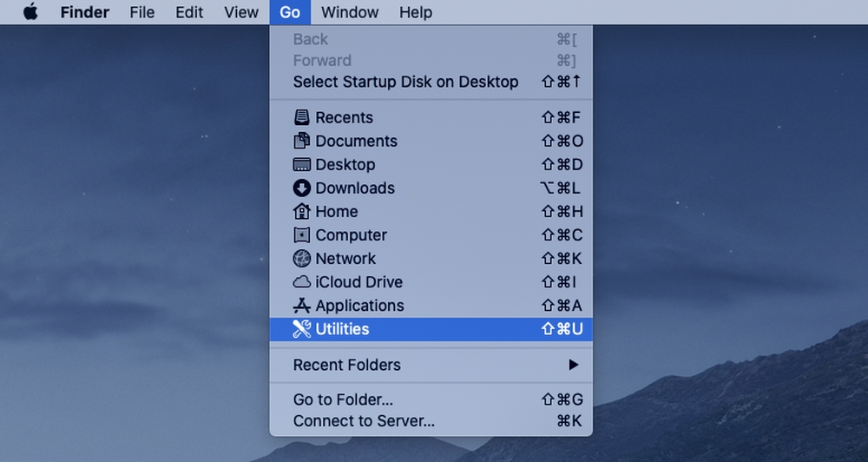Click the Utilities wrench and screwdriver icon

302,329
